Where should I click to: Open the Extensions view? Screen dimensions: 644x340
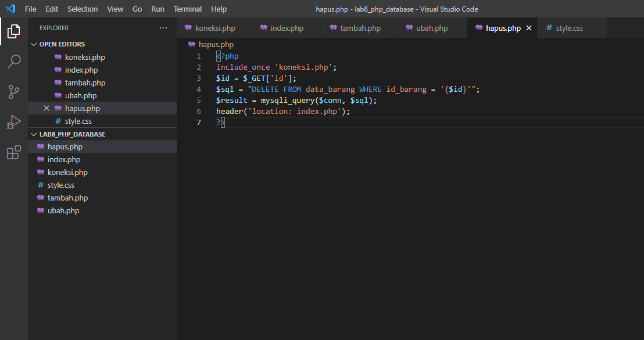(x=14, y=152)
